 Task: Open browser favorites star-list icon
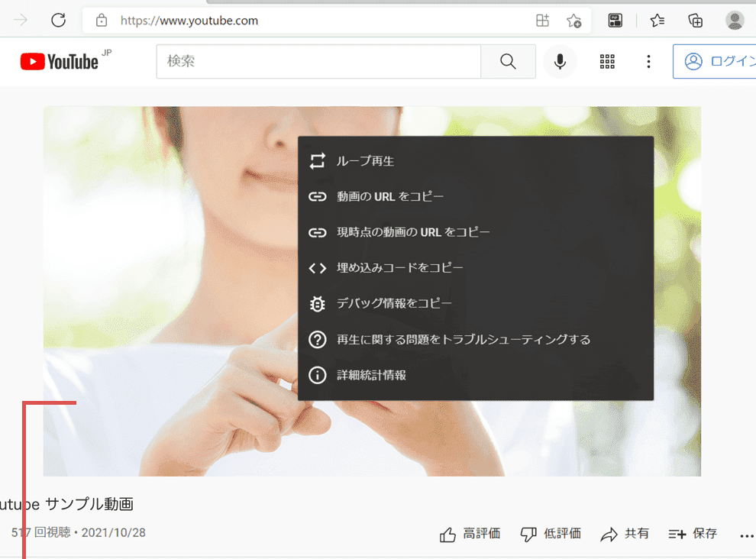[x=657, y=21]
